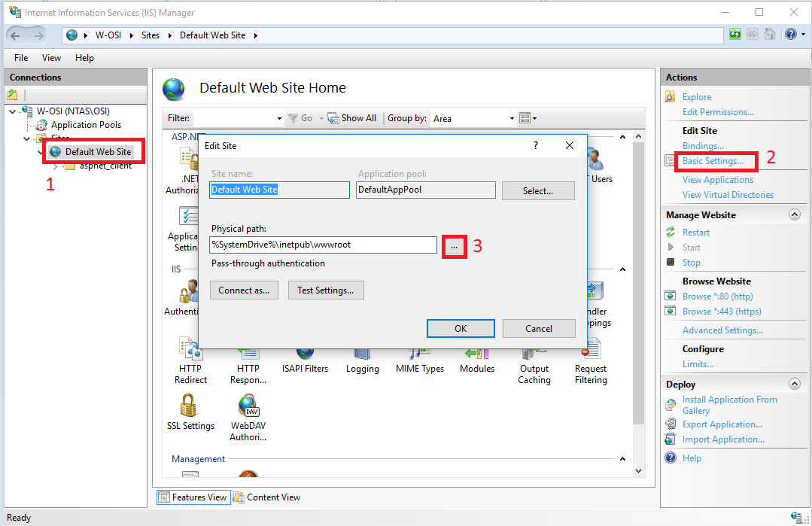Expand the aspnet_client tree node
This screenshot has width=812, height=526.
click(56, 166)
